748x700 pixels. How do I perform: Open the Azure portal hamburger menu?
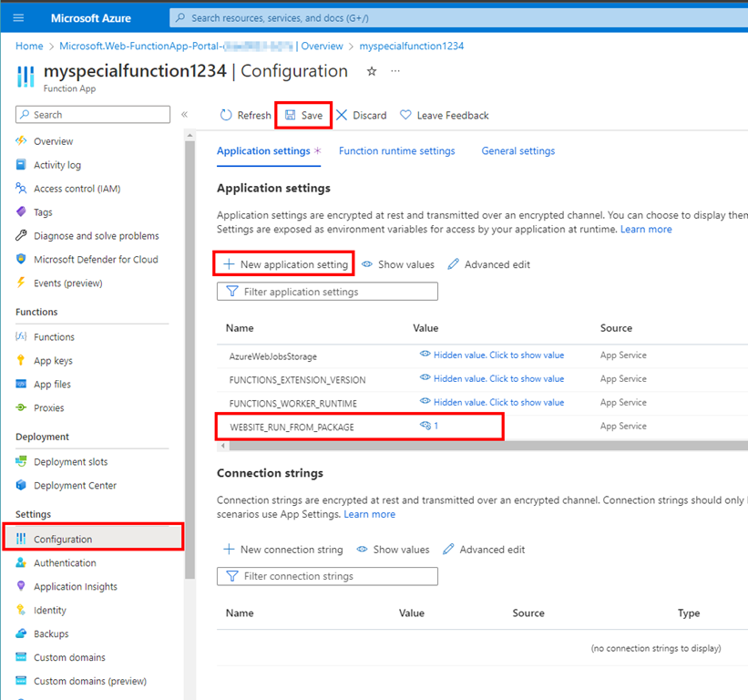pos(18,18)
